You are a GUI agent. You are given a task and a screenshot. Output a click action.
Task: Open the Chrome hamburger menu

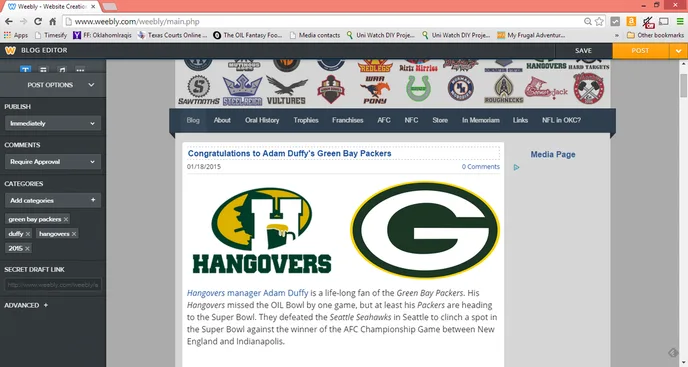coord(680,21)
